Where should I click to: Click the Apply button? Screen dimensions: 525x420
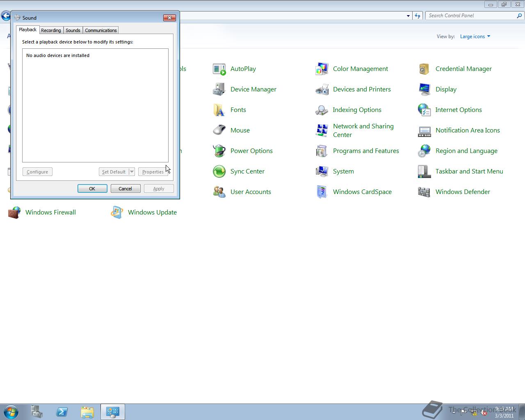pyautogui.click(x=159, y=189)
